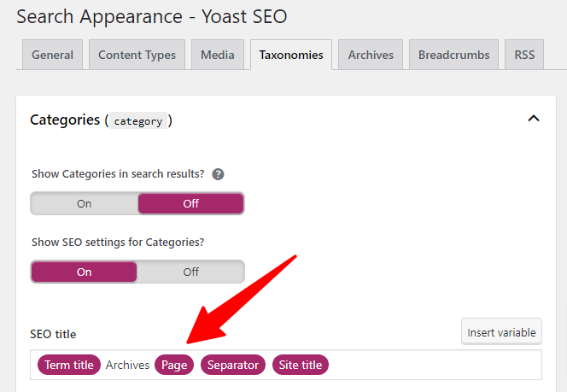
Task: Click 'Show SEO settings for Categories?' label
Action: point(118,243)
